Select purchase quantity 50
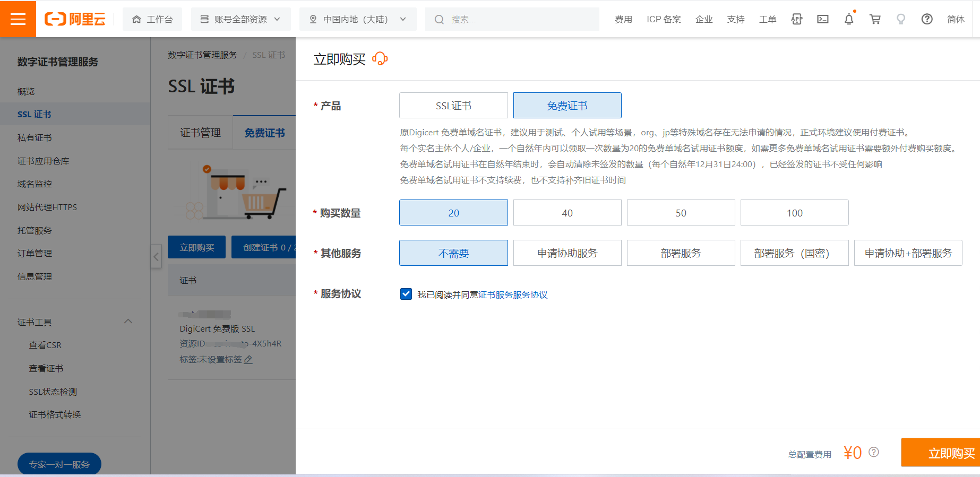Viewport: 980px width, 477px height. (681, 213)
